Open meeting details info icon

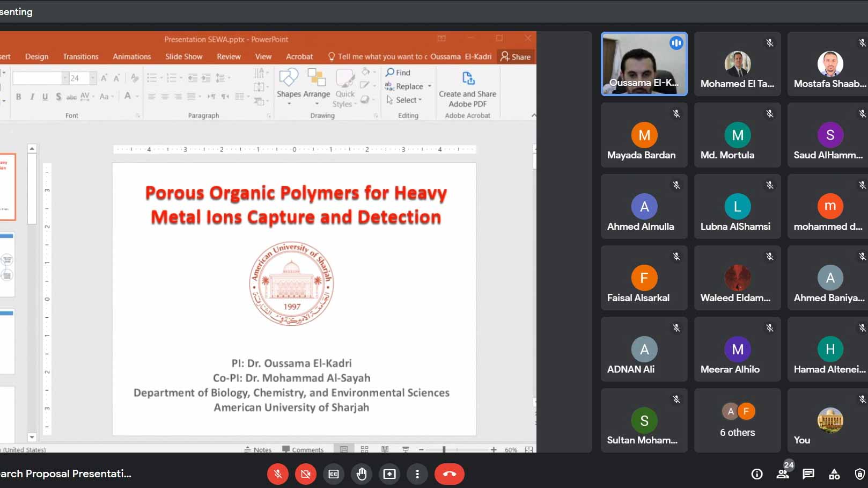click(x=757, y=474)
